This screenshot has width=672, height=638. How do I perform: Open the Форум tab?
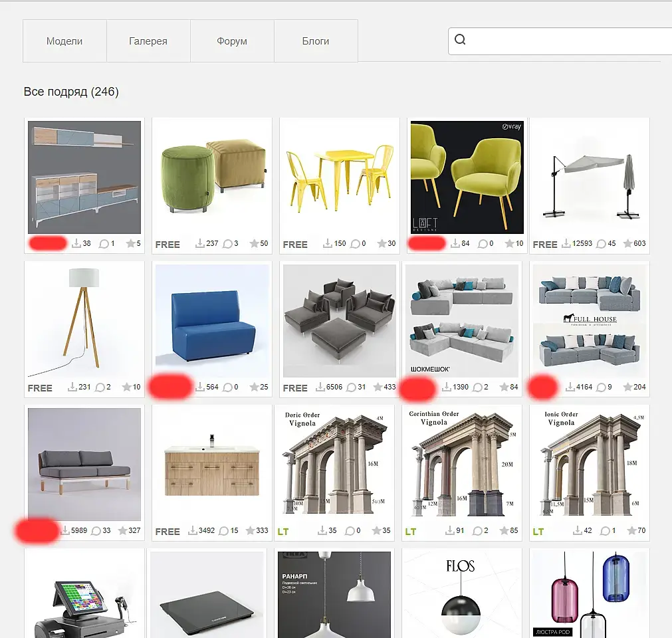[232, 41]
